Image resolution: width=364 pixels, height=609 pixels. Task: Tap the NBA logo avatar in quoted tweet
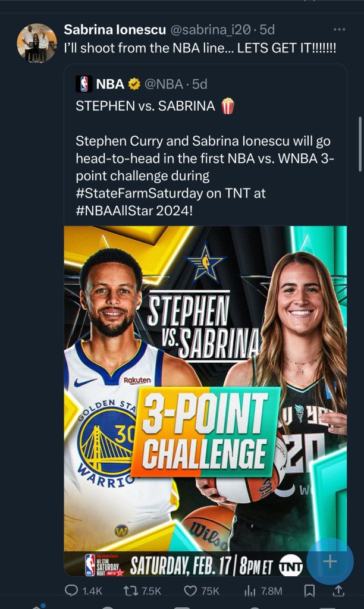point(84,84)
